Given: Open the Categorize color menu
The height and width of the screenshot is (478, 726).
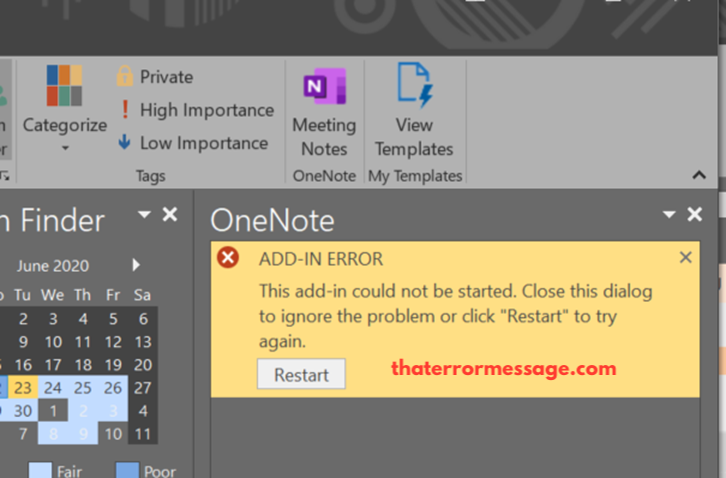Looking at the screenshot, I should coord(64,109).
